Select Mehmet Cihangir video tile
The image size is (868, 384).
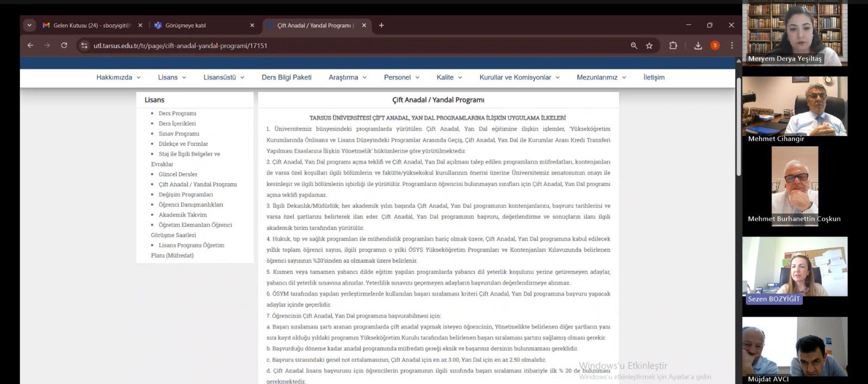tap(795, 106)
